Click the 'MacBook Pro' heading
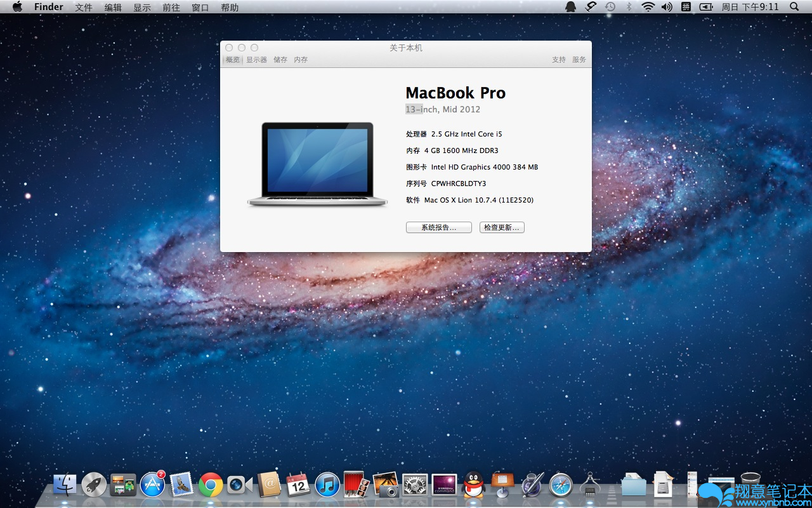The width and height of the screenshot is (812, 508). click(455, 93)
